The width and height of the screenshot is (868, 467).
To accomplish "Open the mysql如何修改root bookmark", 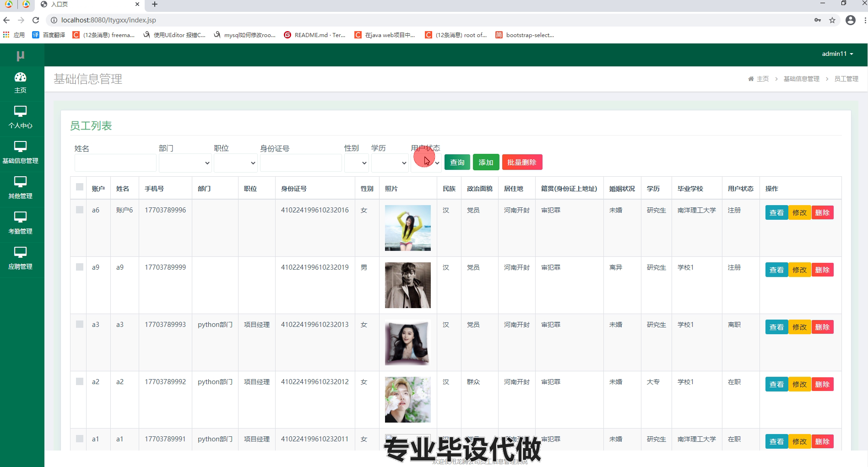I will tap(244, 35).
